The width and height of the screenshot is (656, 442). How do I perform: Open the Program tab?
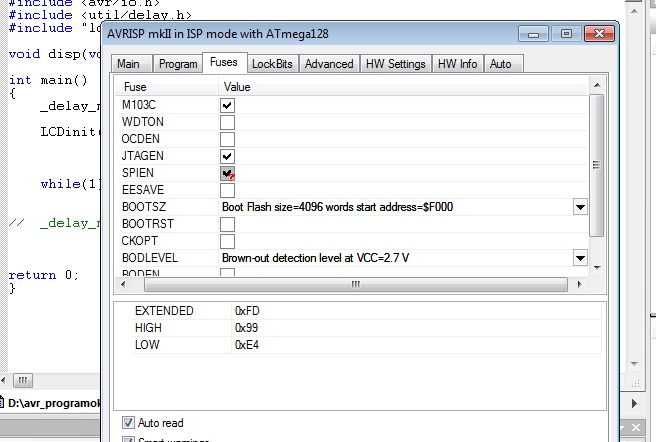pyautogui.click(x=178, y=64)
